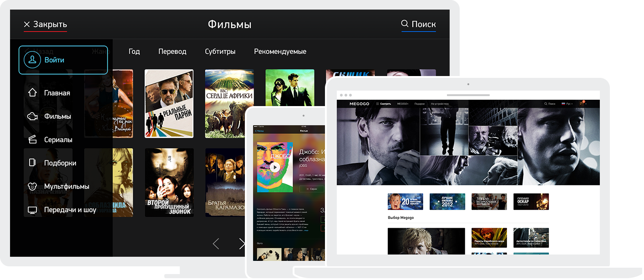
Task: Open Подарки menu item on laptop
Action: (420, 104)
